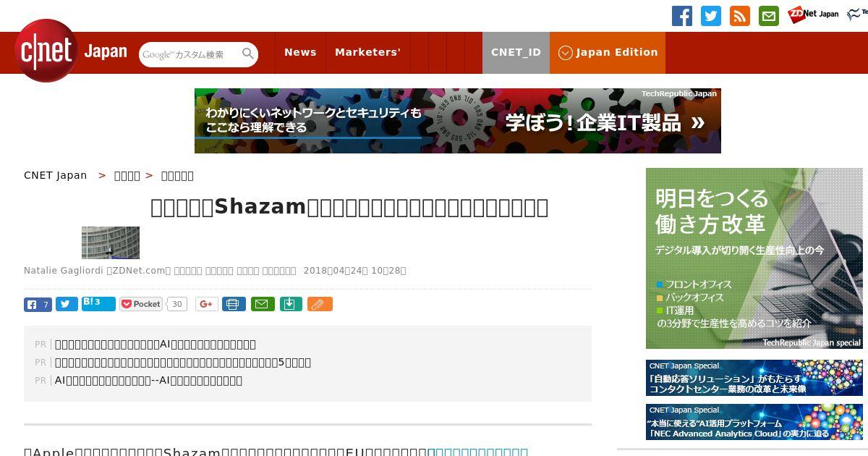Viewport: 868px width, 456px height.
Task: Open the TechRepublic Japan 企業IT製品 banner
Action: pyautogui.click(x=457, y=121)
